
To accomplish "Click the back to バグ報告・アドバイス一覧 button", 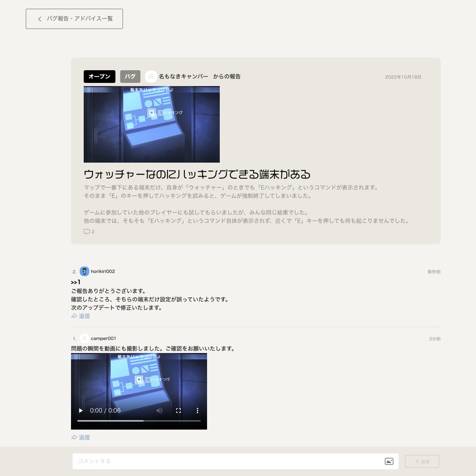I will coord(74,19).
